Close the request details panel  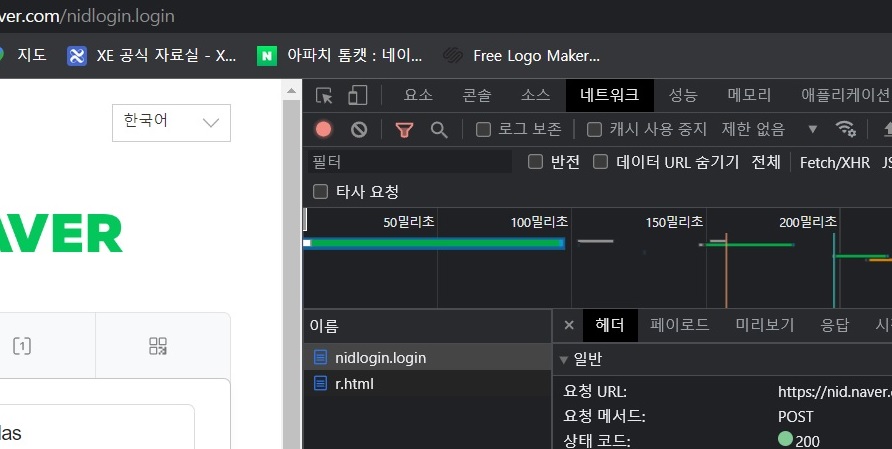tap(569, 325)
